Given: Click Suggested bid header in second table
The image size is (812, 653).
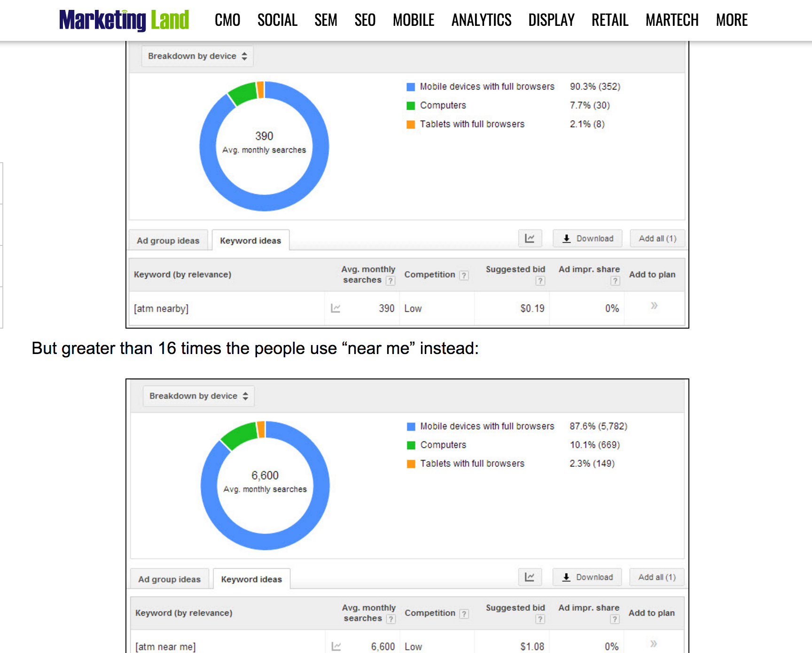Looking at the screenshot, I should tap(515, 608).
